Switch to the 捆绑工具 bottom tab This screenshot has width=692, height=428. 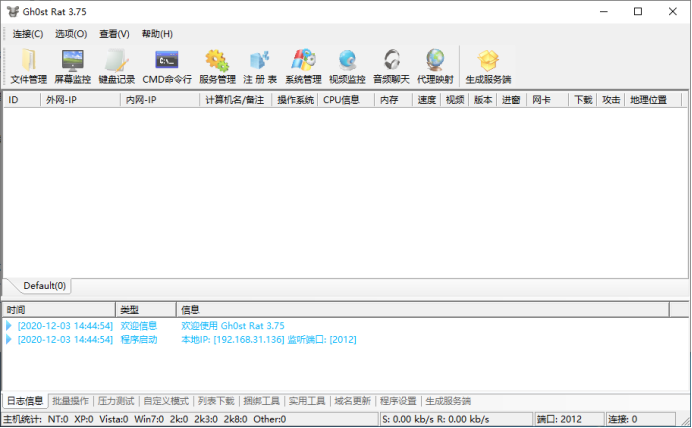click(x=261, y=401)
